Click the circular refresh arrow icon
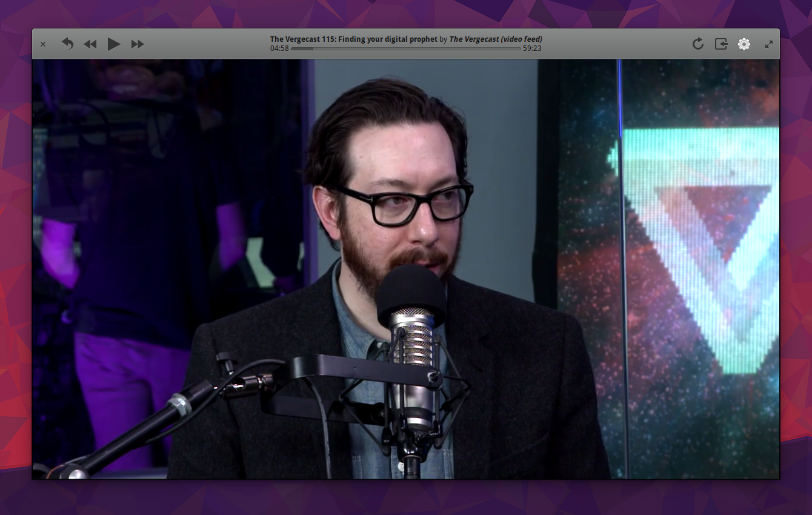Screen dimensions: 812x515 click(698, 44)
